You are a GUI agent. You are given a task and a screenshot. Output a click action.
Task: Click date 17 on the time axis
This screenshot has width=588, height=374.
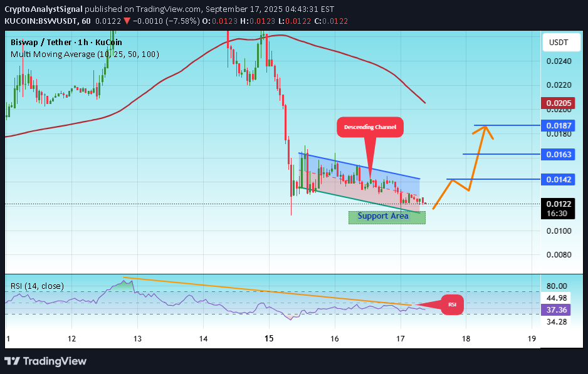[401, 339]
